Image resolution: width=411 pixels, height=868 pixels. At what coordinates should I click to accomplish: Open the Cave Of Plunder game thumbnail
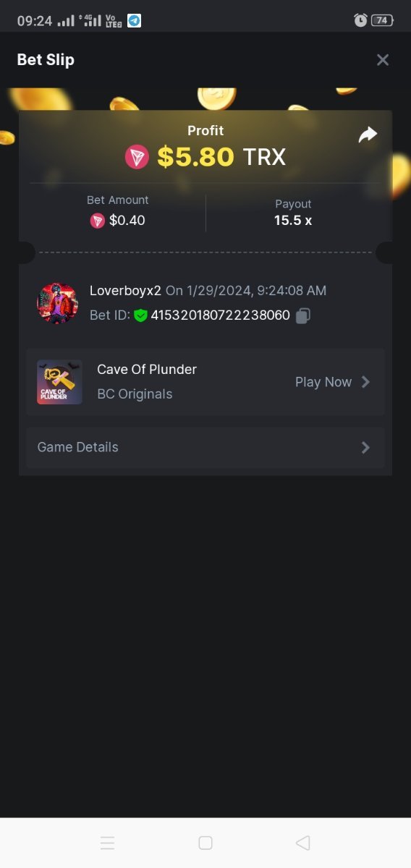(x=59, y=382)
